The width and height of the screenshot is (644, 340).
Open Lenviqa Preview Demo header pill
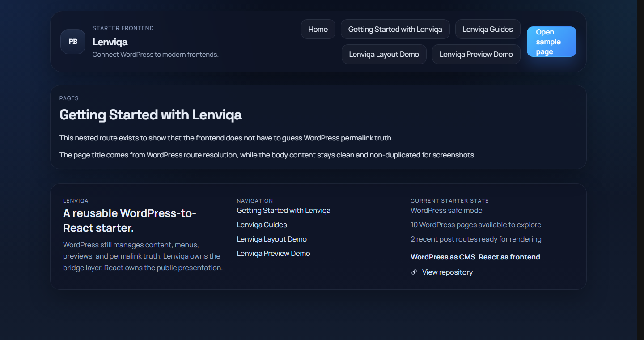click(476, 54)
